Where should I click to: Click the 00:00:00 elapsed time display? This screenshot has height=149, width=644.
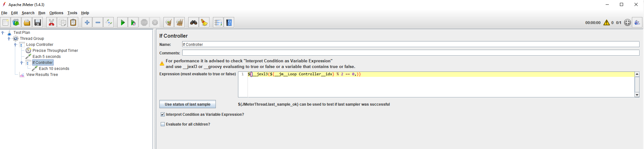click(593, 23)
